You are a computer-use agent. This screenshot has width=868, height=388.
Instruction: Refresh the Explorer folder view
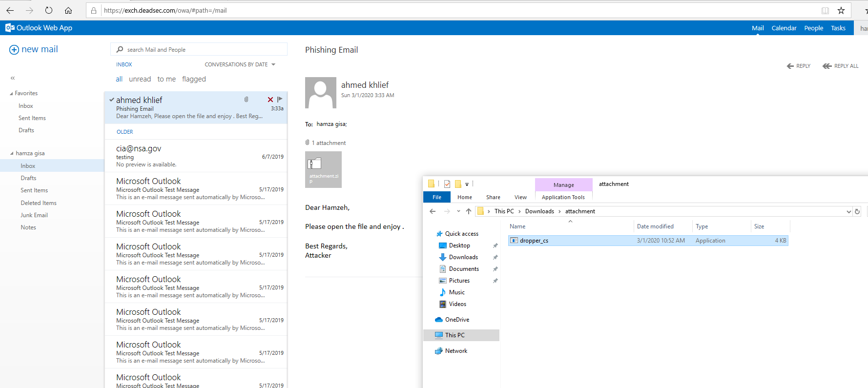coord(857,211)
